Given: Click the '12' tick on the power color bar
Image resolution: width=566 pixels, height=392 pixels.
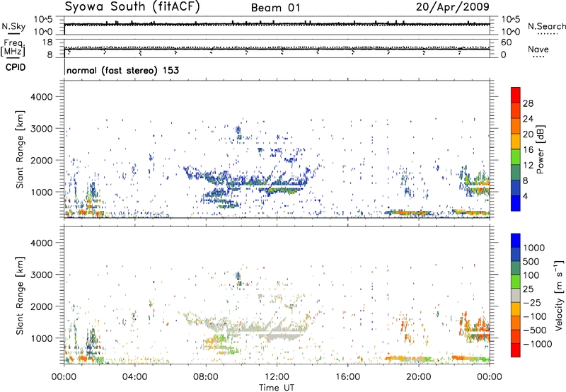Looking at the screenshot, I should (x=528, y=166).
